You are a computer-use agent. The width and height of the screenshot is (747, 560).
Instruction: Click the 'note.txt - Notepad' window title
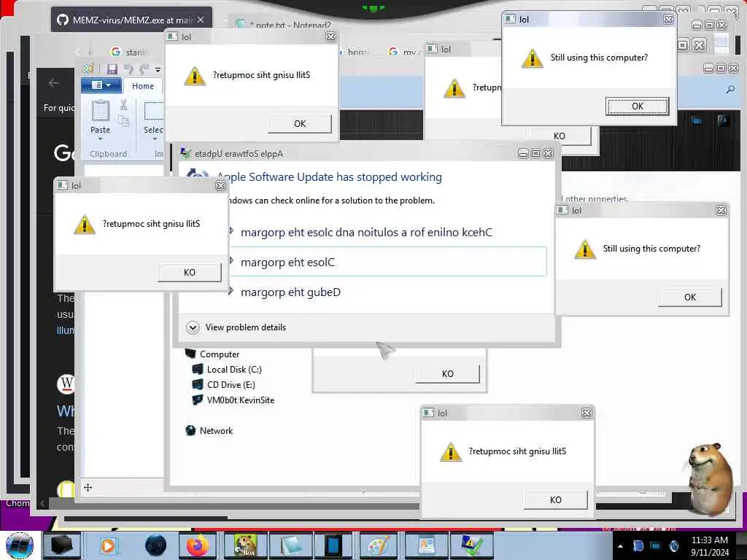click(x=289, y=26)
